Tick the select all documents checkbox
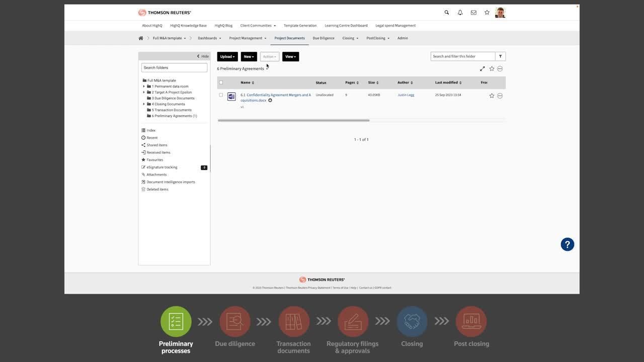This screenshot has height=362, width=644. coord(221,82)
